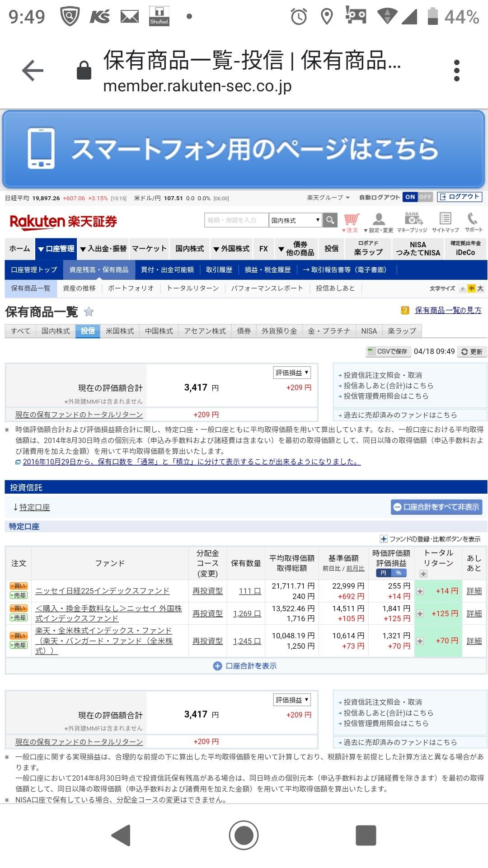488x868 pixels.
Task: Open ニッセイ日経225インデックスファンド link
Action: click(x=102, y=591)
